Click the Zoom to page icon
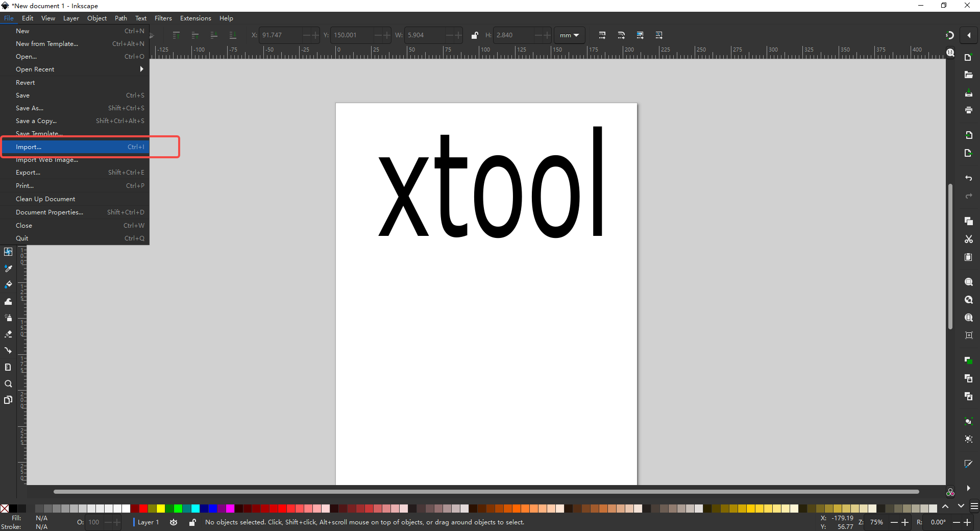This screenshot has width=980, height=531. [968, 318]
